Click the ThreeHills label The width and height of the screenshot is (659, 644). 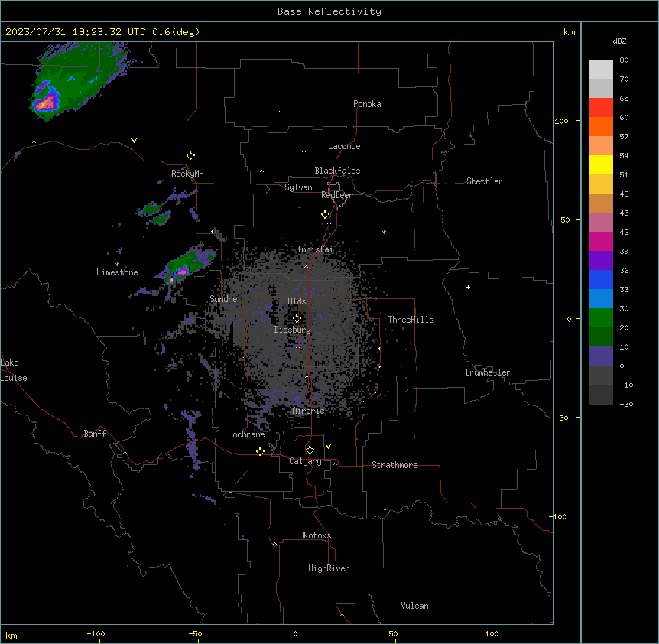[x=411, y=320]
